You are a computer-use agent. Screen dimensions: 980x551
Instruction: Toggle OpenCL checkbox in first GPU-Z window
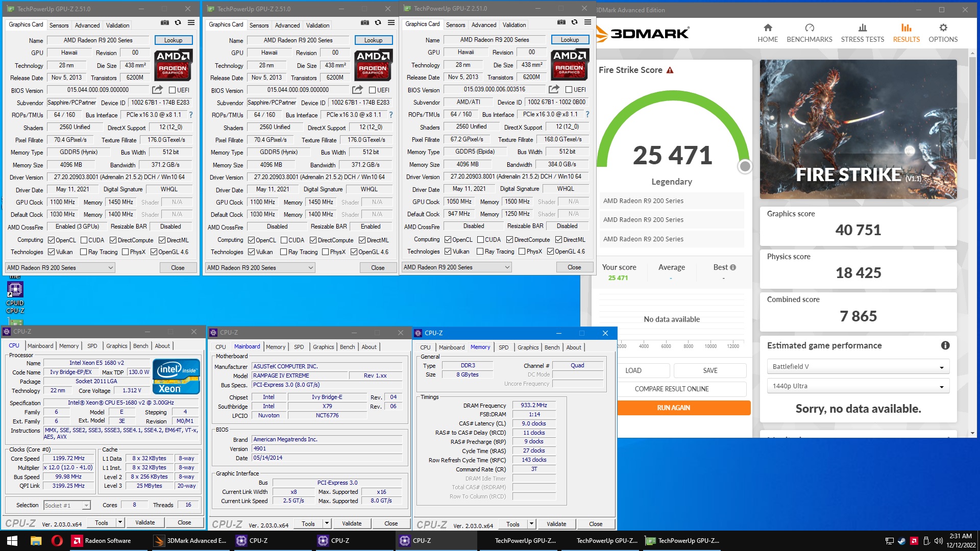coord(51,240)
